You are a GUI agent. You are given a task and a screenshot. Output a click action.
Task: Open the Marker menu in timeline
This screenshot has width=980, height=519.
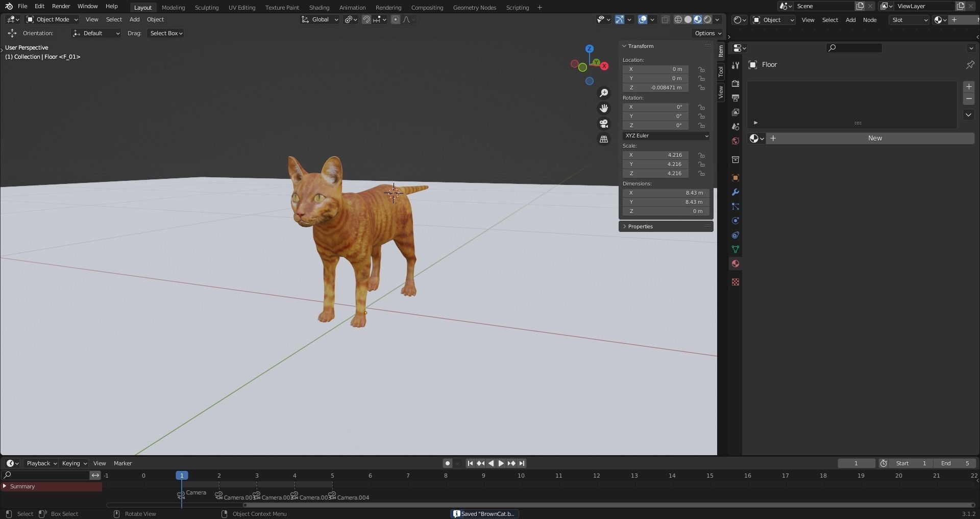coord(122,463)
